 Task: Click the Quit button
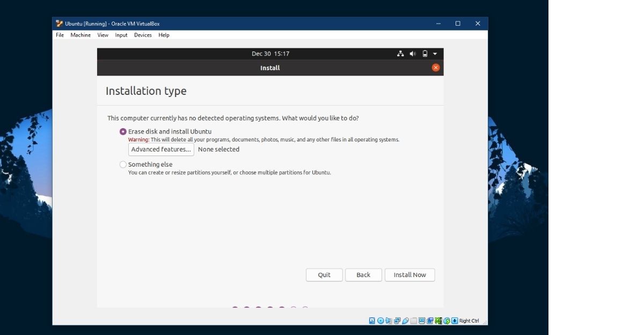pyautogui.click(x=324, y=275)
